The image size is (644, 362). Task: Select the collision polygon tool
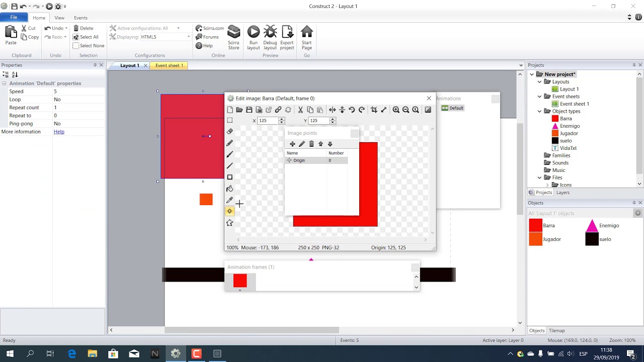pyautogui.click(x=230, y=223)
